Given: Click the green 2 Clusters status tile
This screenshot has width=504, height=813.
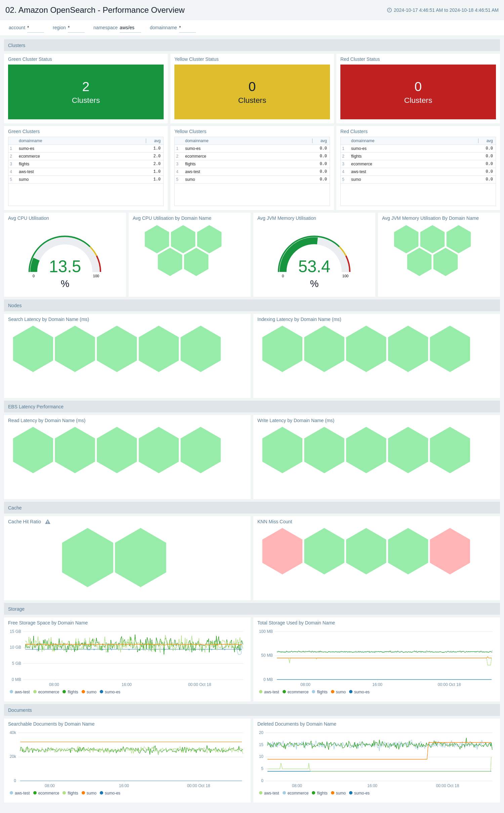Looking at the screenshot, I should (86, 92).
